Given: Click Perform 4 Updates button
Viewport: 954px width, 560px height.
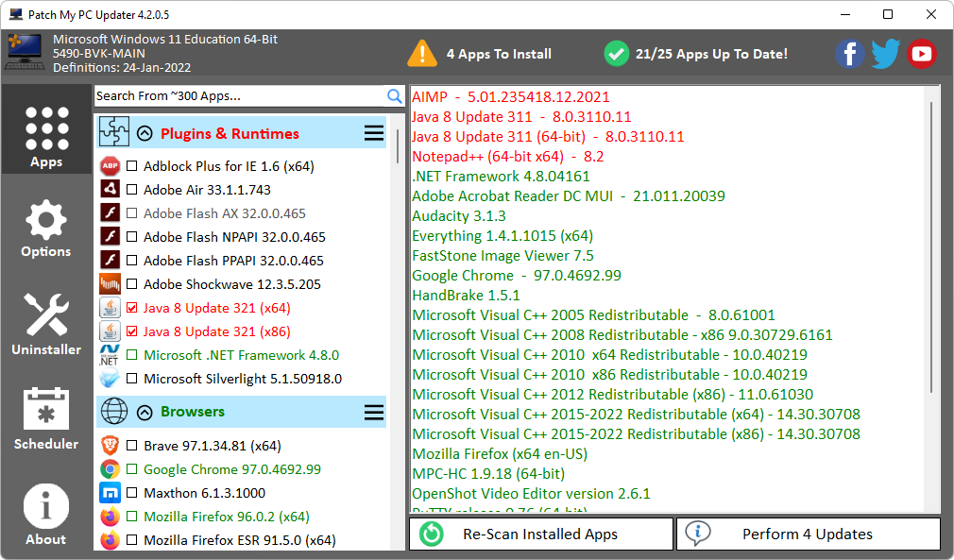Looking at the screenshot, I should 808,534.
